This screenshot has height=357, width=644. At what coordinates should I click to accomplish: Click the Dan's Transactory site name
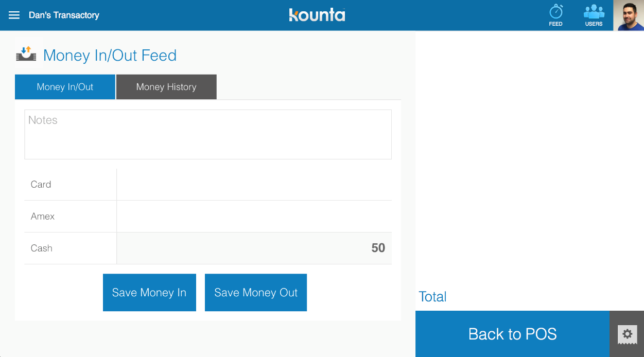pyautogui.click(x=64, y=15)
